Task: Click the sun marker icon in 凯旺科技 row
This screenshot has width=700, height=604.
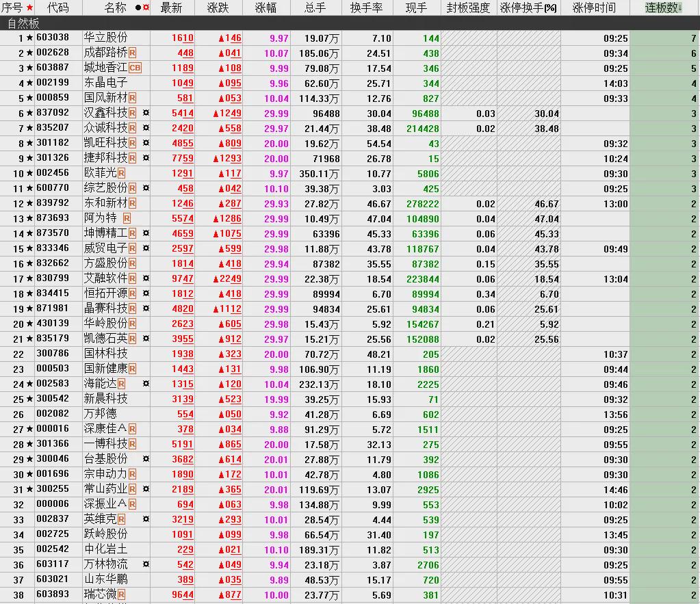Action: [x=146, y=143]
